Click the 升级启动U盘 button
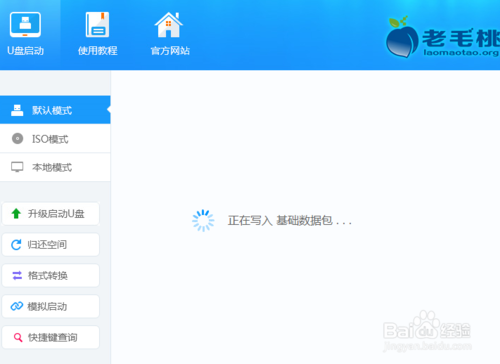 [51, 214]
